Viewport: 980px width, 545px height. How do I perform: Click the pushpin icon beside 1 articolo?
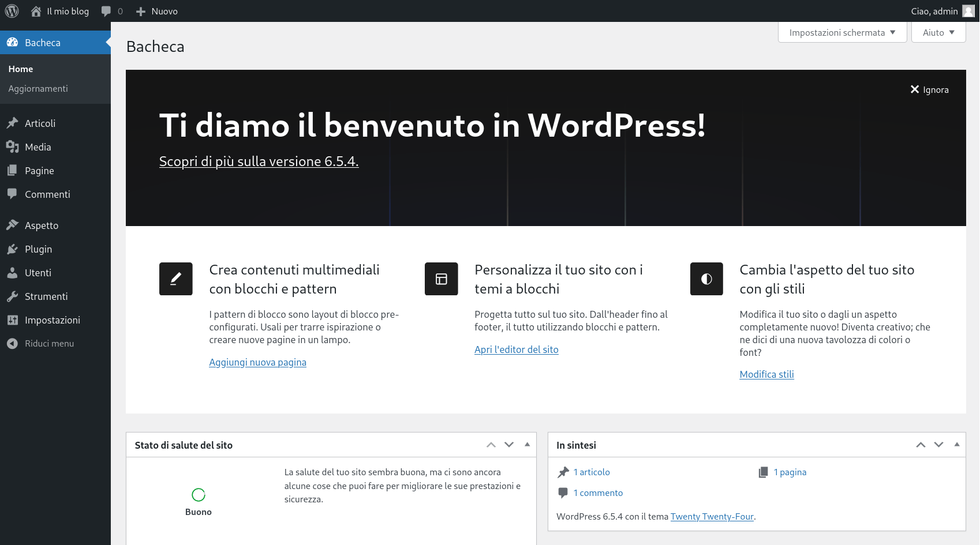pos(563,472)
